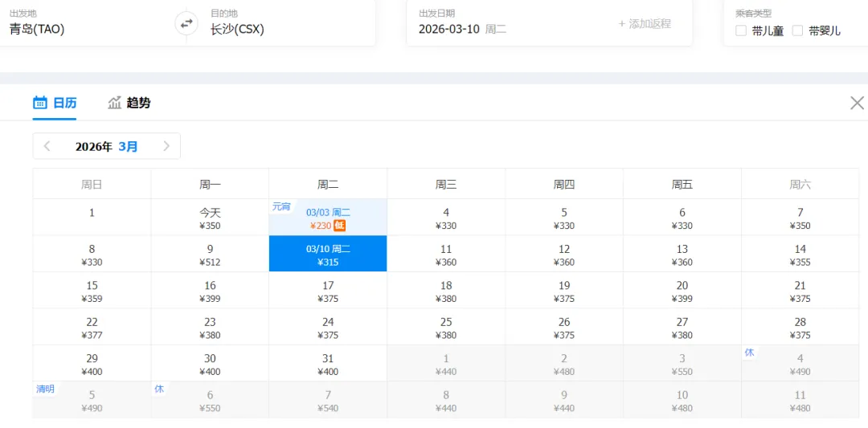Select March 20 priced ¥399
This screenshot has height=428, width=868.
pyautogui.click(x=682, y=291)
